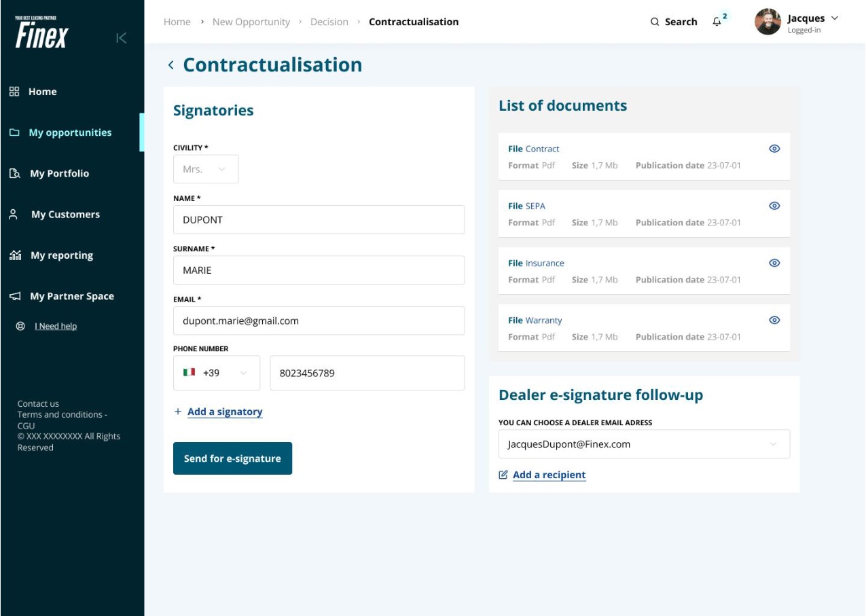Click the Finex logo

(x=41, y=34)
